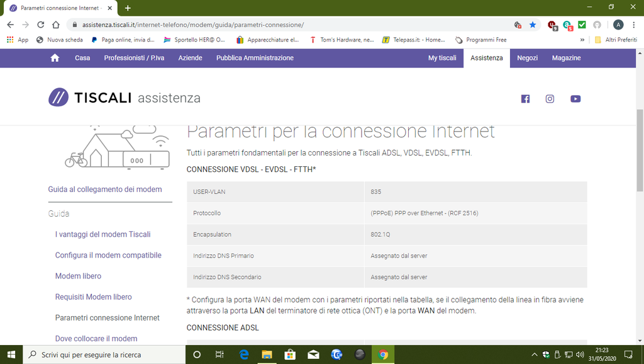Viewport: 644px width, 364px height.
Task: Open the red extension icon with badge 9
Action: 552,25
